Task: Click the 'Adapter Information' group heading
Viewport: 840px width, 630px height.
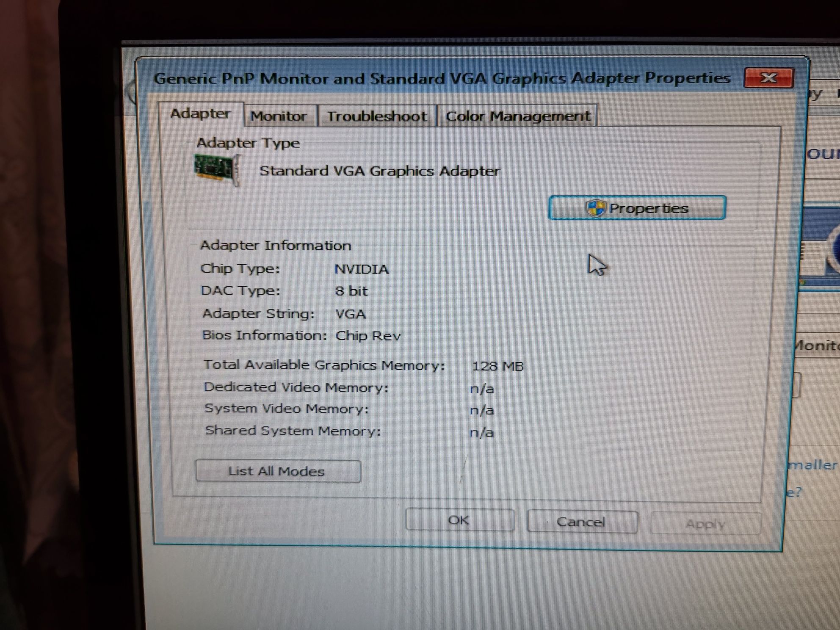Action: (276, 246)
